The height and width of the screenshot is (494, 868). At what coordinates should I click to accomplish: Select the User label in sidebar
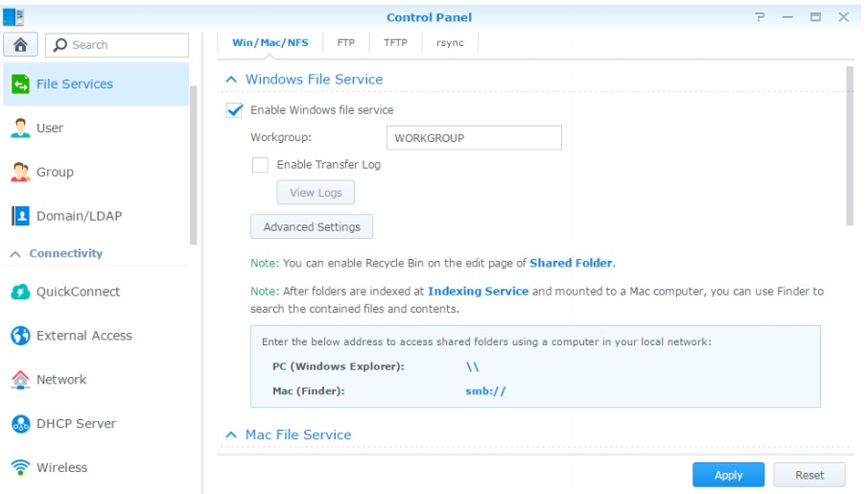(50, 128)
